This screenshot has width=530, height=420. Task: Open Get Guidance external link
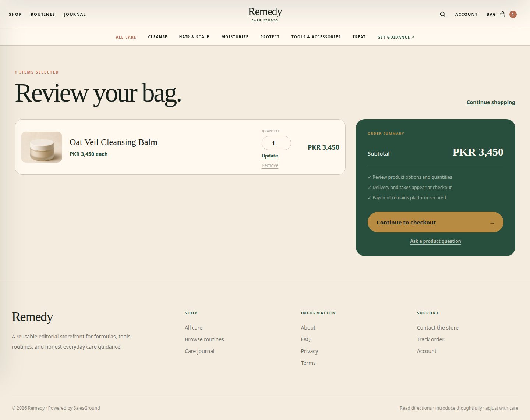click(x=396, y=37)
